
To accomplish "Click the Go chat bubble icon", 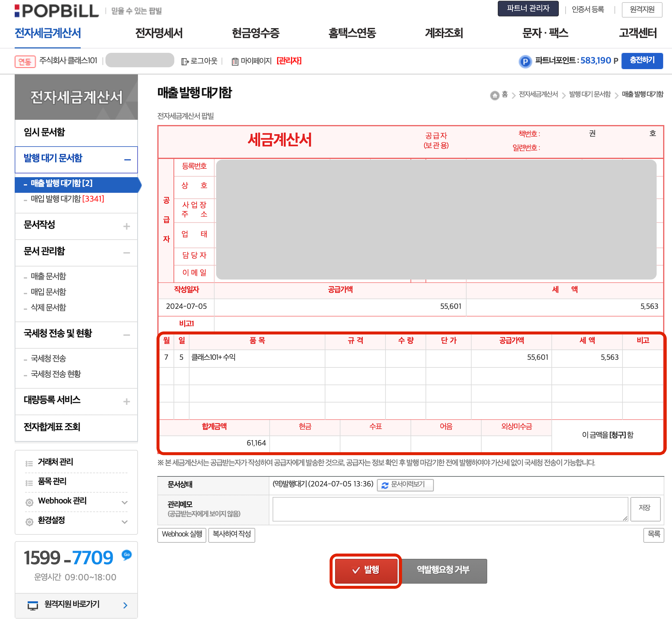I will point(127,554).
